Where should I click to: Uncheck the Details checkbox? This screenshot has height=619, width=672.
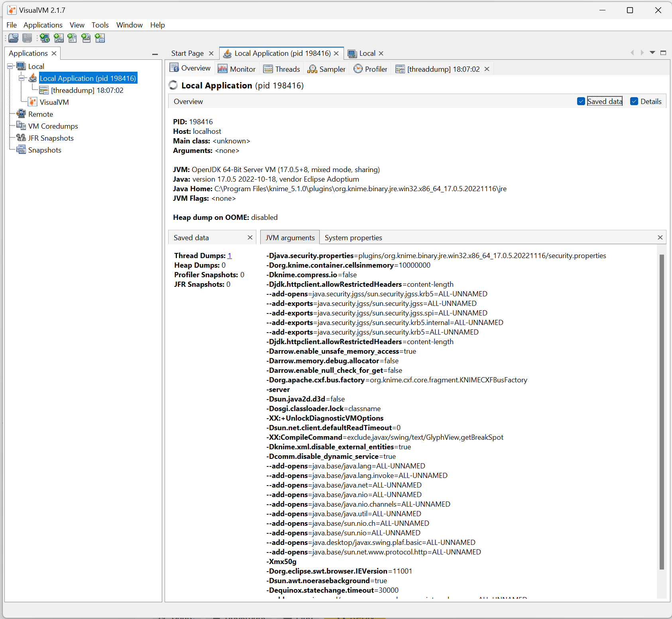(634, 102)
